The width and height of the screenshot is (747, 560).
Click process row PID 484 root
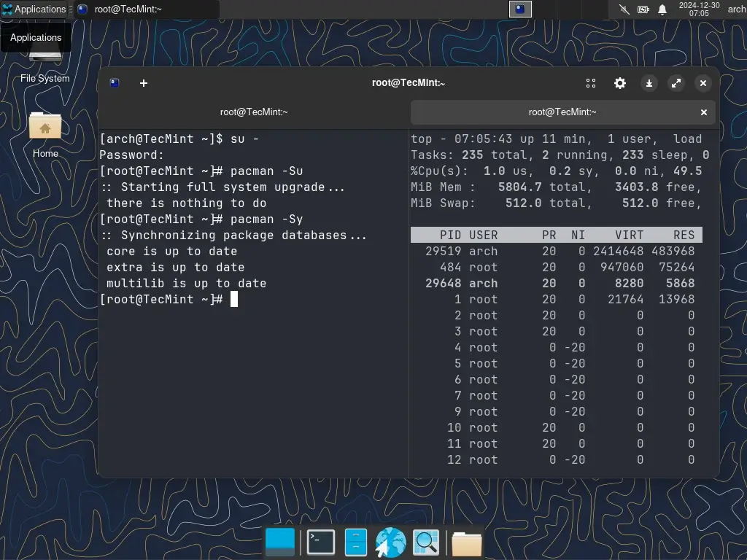(557, 267)
